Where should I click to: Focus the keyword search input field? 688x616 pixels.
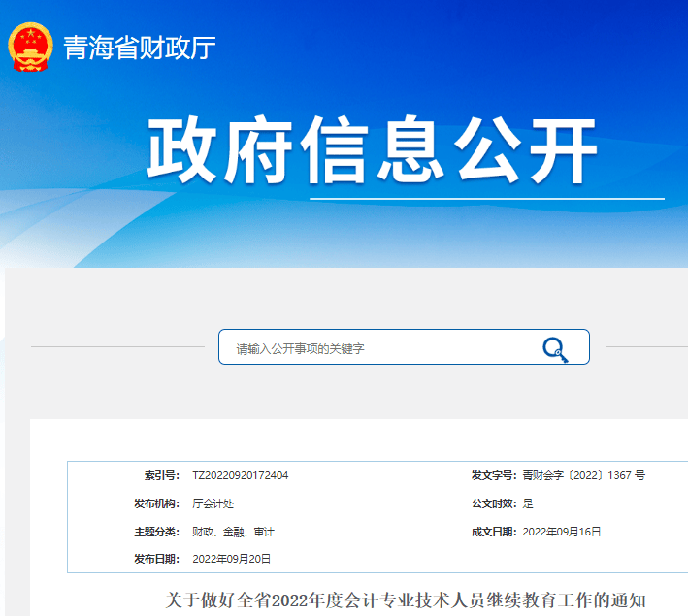click(404, 347)
